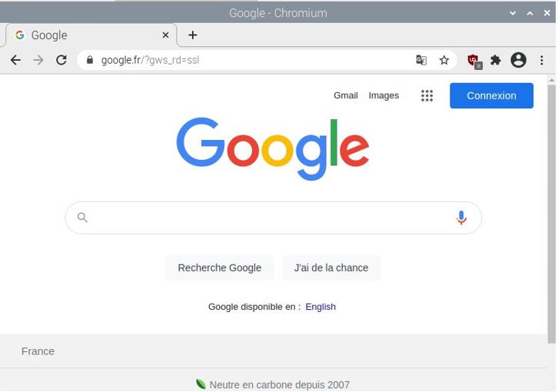Focus the Google search box
This screenshot has height=392, width=558.
click(269, 218)
